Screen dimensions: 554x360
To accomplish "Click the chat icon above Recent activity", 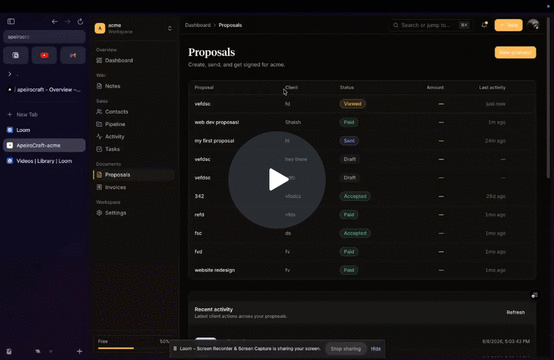I will pos(535,295).
